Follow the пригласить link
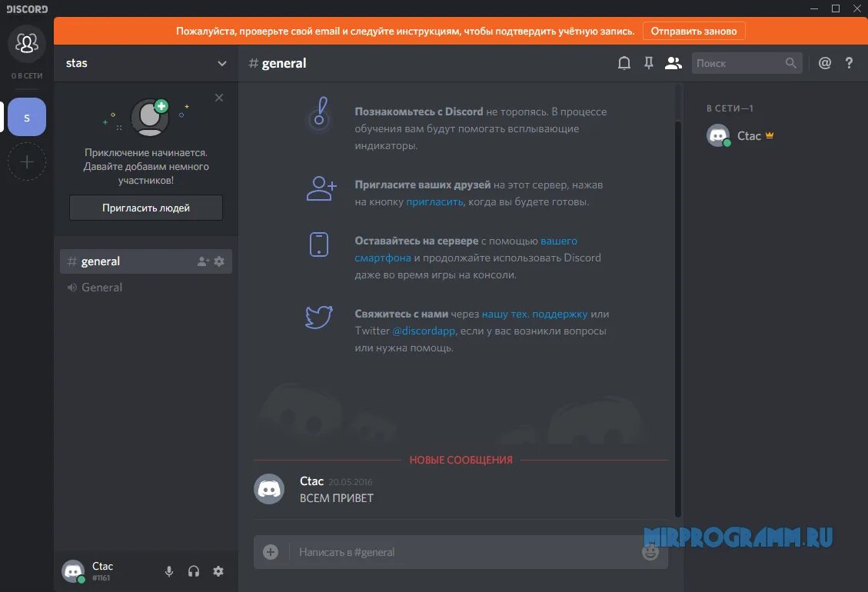This screenshot has width=868, height=592. coord(434,201)
